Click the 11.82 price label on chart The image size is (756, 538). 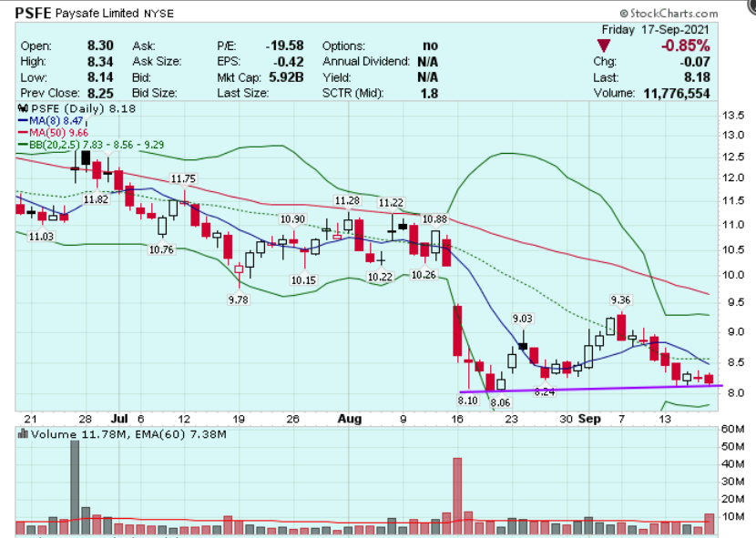(x=96, y=199)
